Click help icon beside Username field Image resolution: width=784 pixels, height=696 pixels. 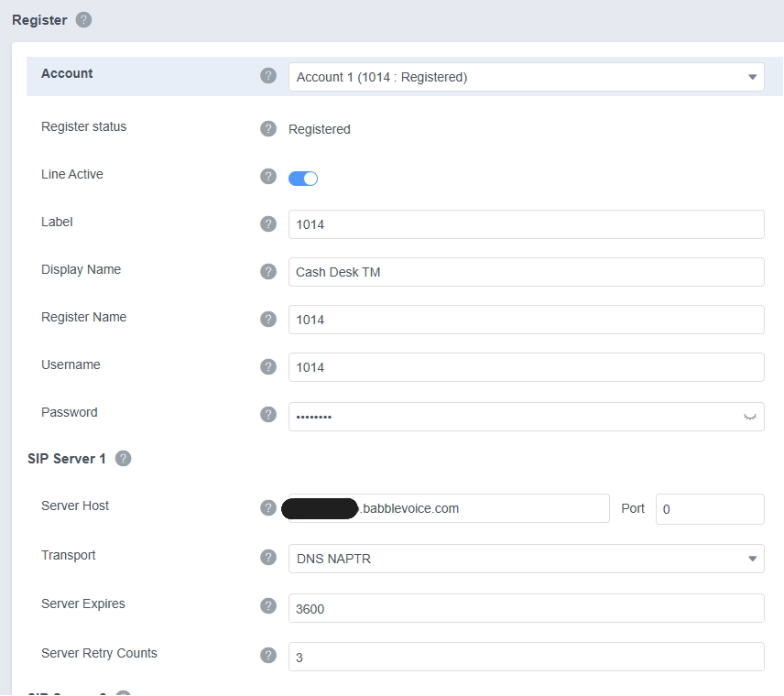point(268,366)
